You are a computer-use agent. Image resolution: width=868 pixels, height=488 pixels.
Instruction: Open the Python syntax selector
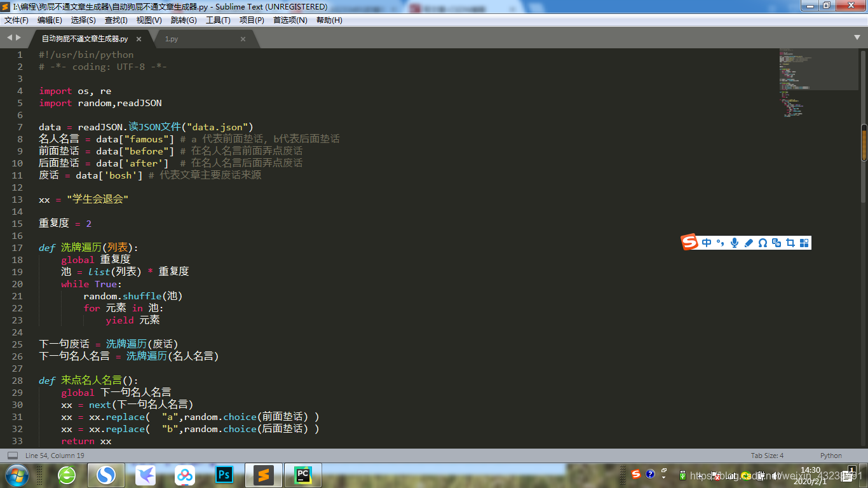[x=831, y=456]
